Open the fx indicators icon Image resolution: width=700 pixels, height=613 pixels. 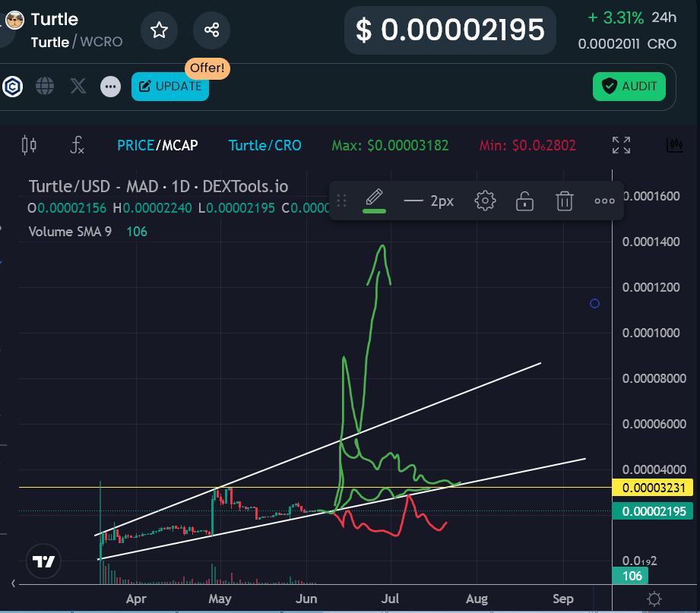(x=78, y=145)
